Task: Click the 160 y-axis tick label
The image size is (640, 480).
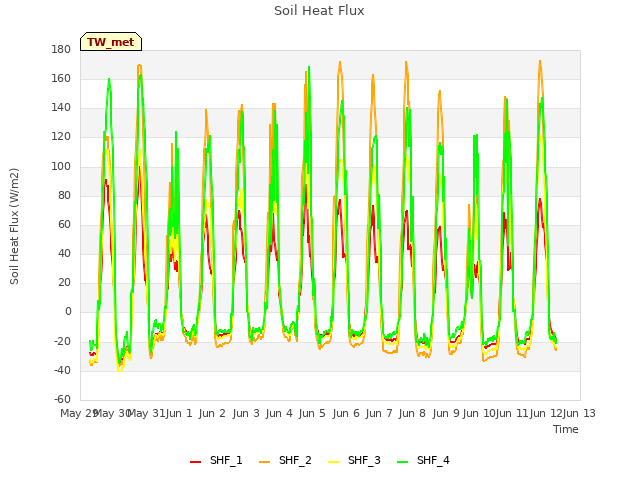Action: pyautogui.click(x=61, y=78)
